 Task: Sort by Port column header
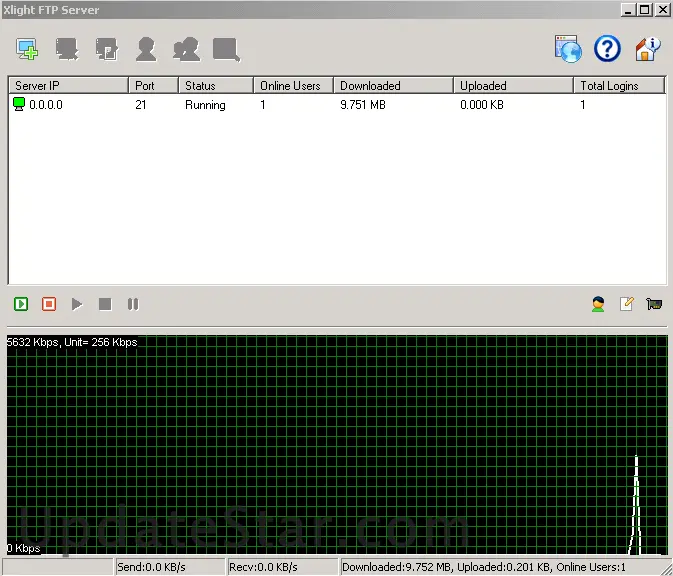pos(153,86)
